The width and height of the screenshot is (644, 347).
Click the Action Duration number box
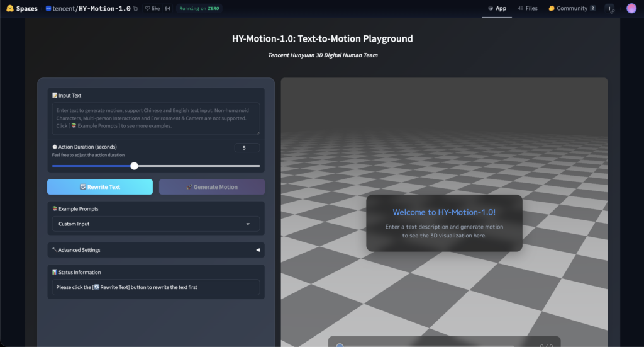coord(247,148)
